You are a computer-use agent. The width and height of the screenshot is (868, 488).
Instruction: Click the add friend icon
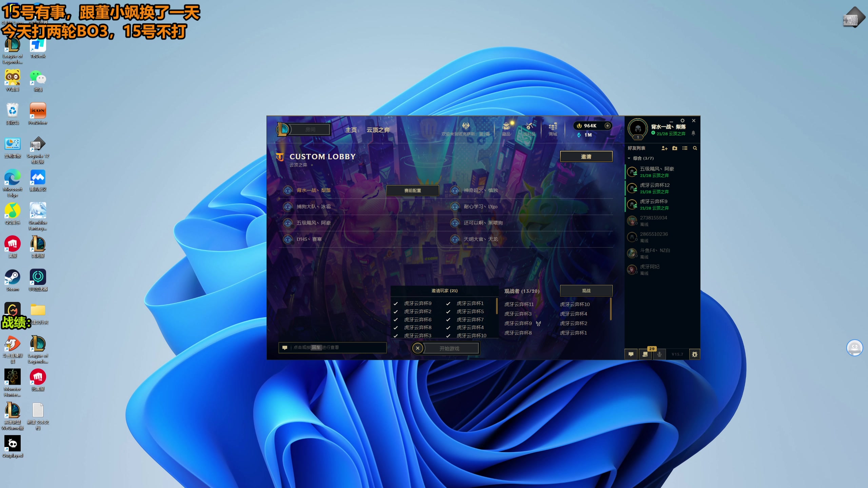665,148
